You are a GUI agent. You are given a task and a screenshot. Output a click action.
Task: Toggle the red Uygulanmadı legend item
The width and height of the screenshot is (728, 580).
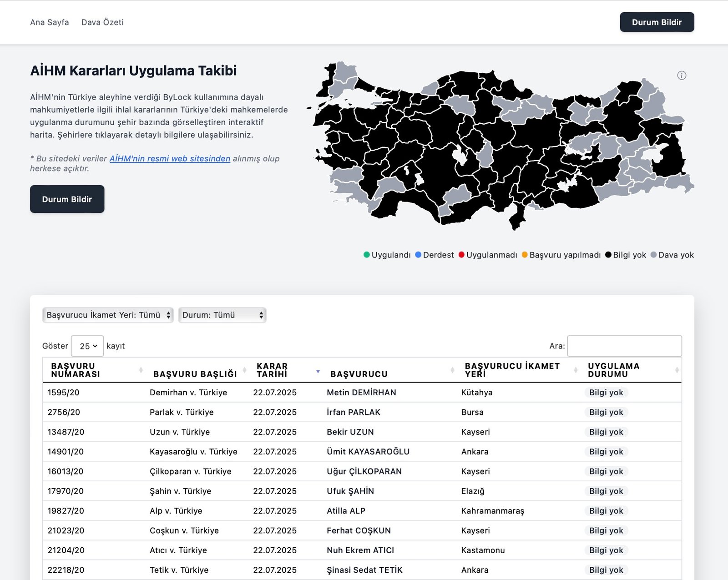(488, 255)
